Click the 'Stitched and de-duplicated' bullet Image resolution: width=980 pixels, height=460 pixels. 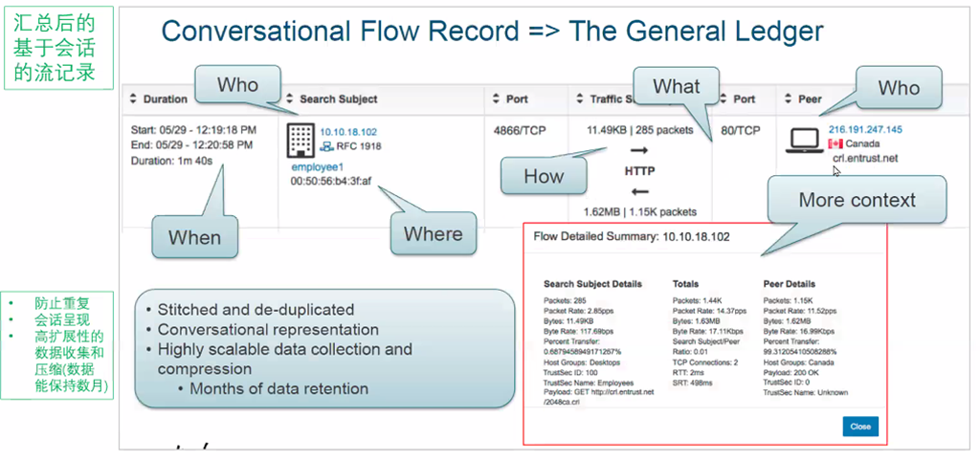tap(256, 310)
